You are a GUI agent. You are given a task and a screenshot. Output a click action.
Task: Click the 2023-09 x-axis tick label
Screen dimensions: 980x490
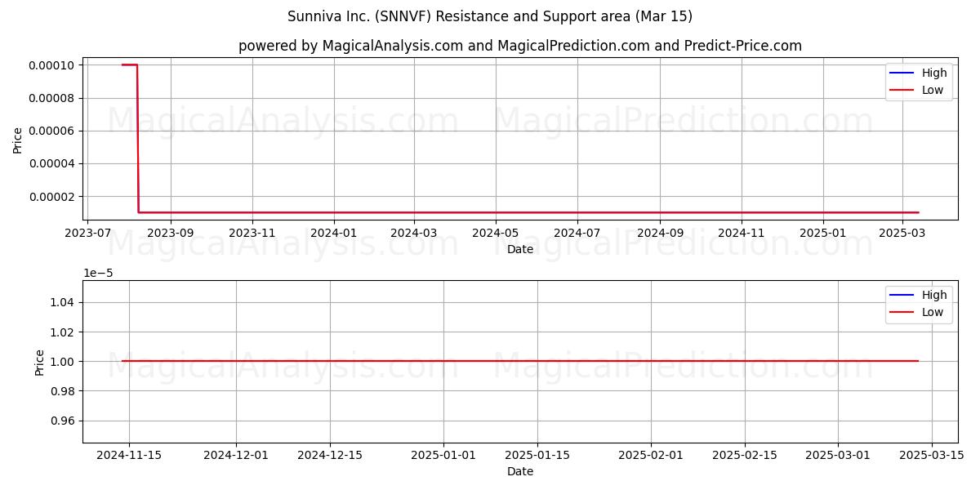coord(171,233)
